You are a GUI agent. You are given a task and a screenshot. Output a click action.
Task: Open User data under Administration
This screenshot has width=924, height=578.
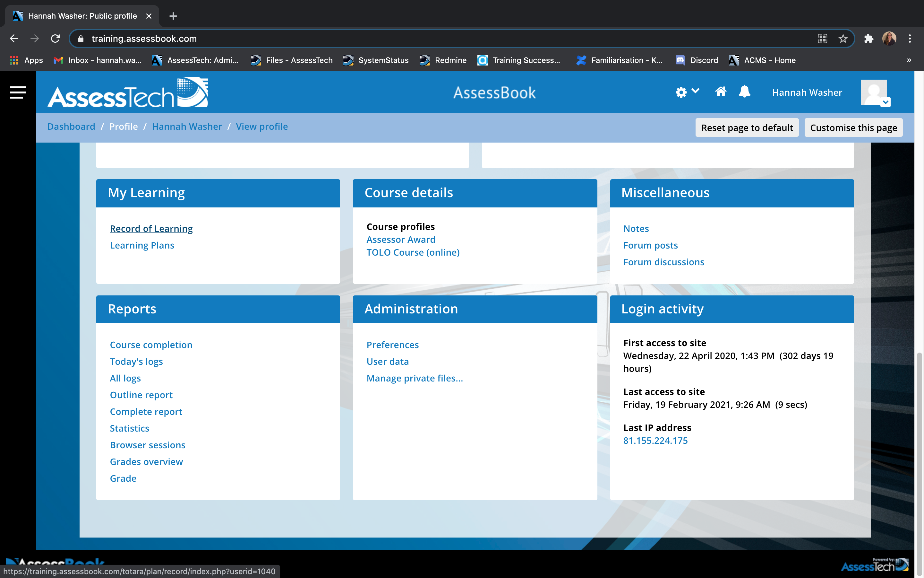pos(388,362)
